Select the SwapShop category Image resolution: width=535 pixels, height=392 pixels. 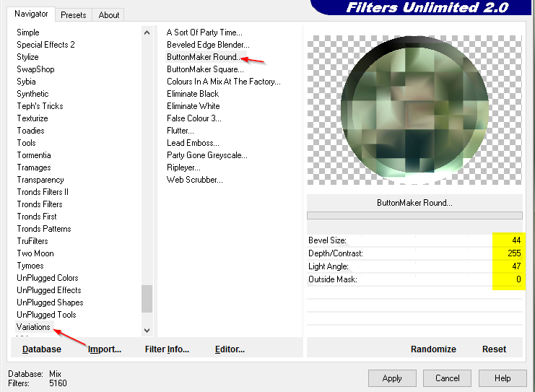[35, 69]
